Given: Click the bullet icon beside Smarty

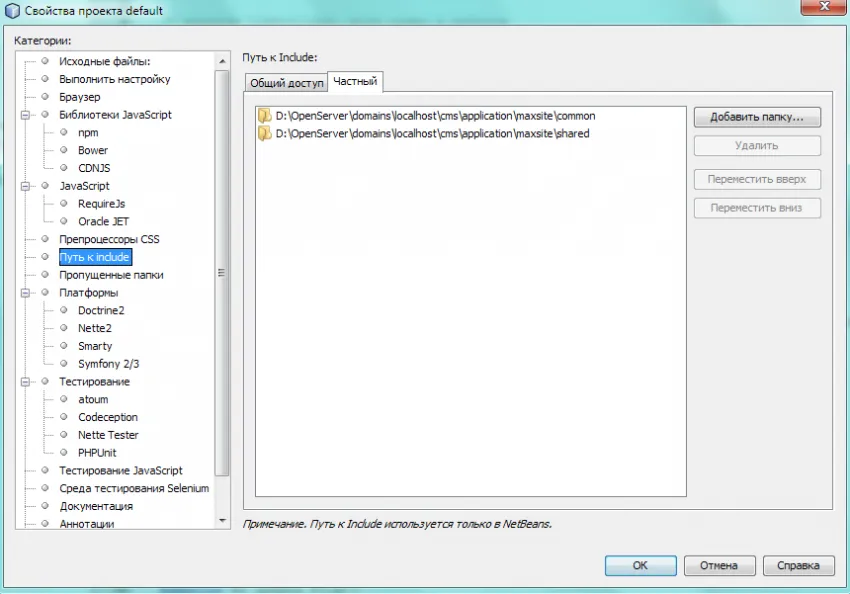Looking at the screenshot, I should pos(64,346).
